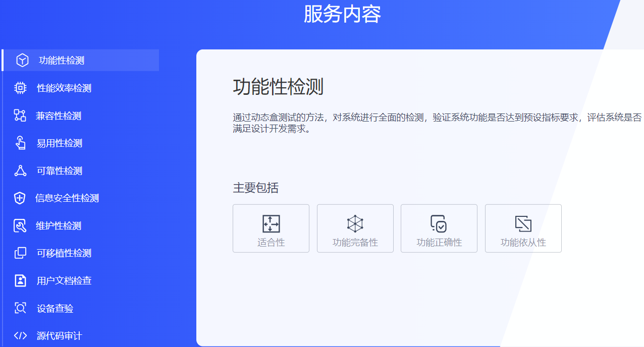Click the user document icon beside 用户文档检查
Image resolution: width=644 pixels, height=347 pixels.
coord(20,280)
